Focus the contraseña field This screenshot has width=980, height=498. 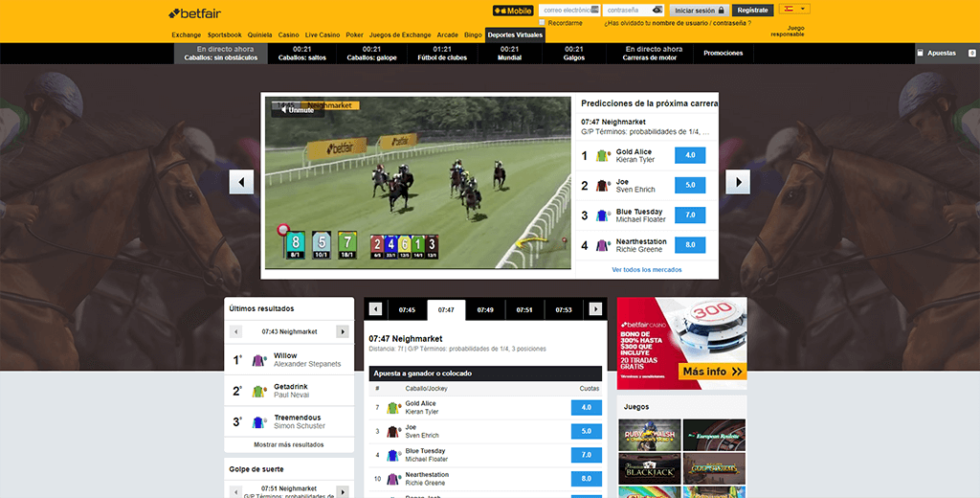click(634, 10)
